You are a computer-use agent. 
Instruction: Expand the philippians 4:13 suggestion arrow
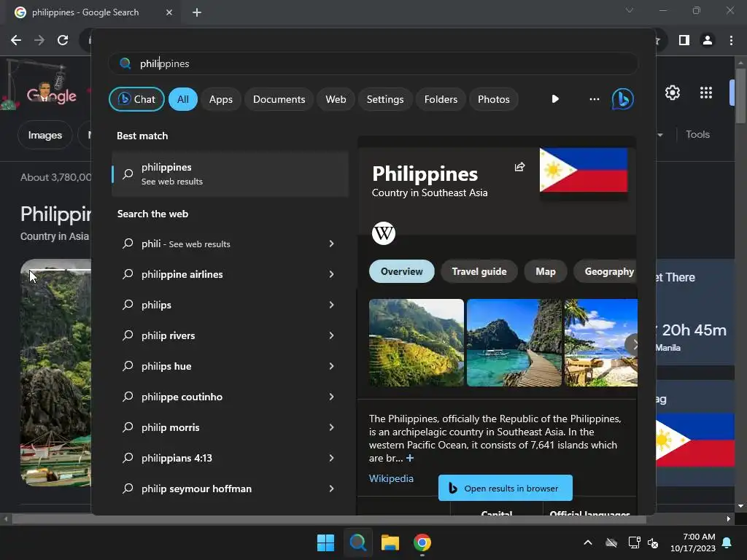click(332, 458)
